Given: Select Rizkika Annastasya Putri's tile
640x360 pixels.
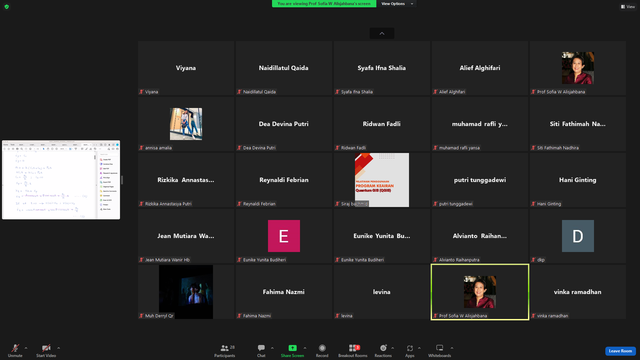Looking at the screenshot, I should click(x=186, y=180).
